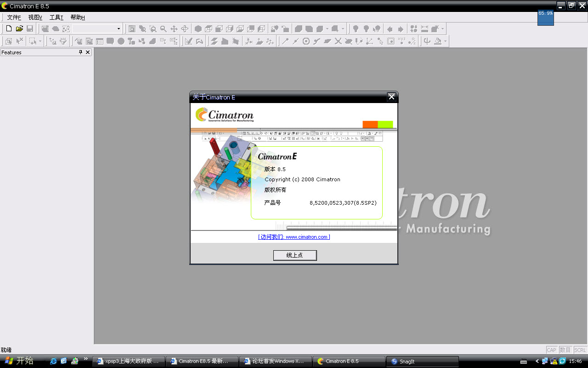The height and width of the screenshot is (368, 588).
Task: Open the 帮助 menu
Action: (x=78, y=17)
